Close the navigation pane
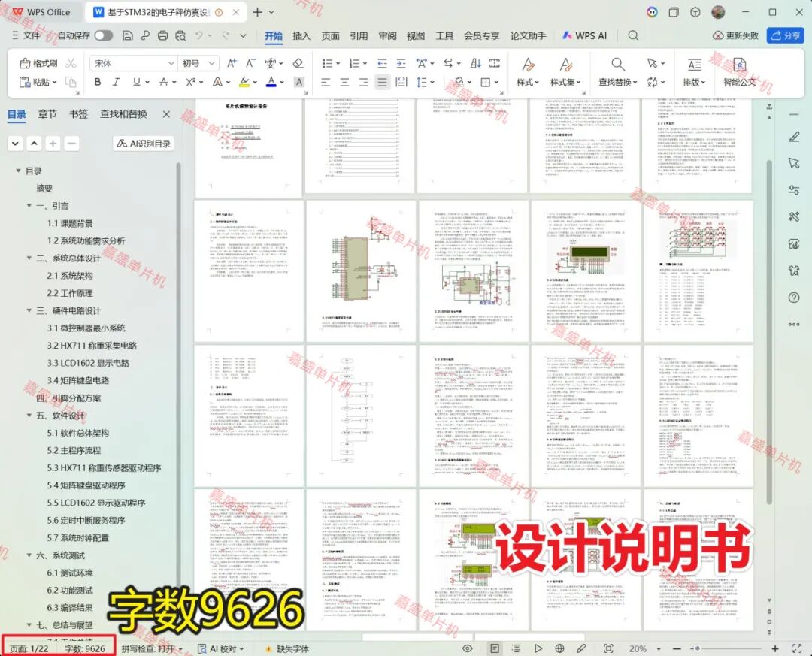Screen dimensions: 812x656 point(166,114)
